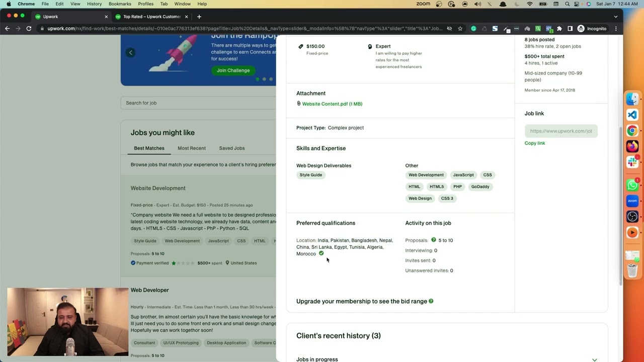Click the HTML5 skill tag
This screenshot has height=362, width=644.
coord(437,187)
